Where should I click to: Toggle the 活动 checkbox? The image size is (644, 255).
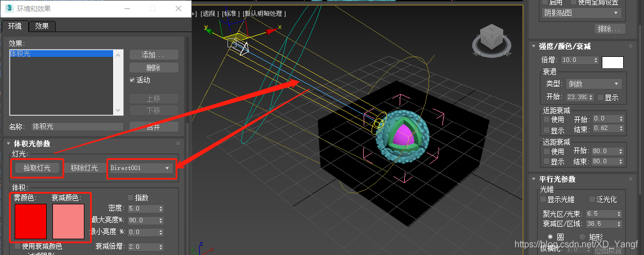[132, 80]
